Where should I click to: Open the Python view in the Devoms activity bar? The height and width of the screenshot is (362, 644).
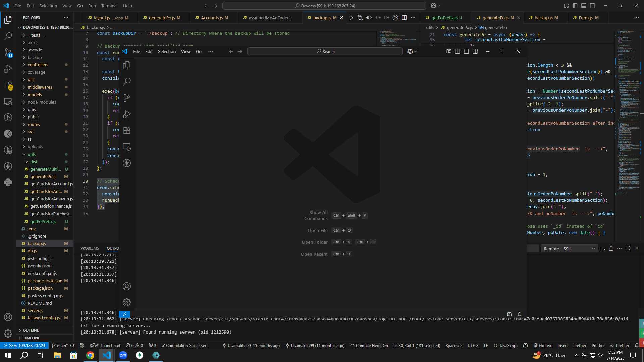point(8,182)
